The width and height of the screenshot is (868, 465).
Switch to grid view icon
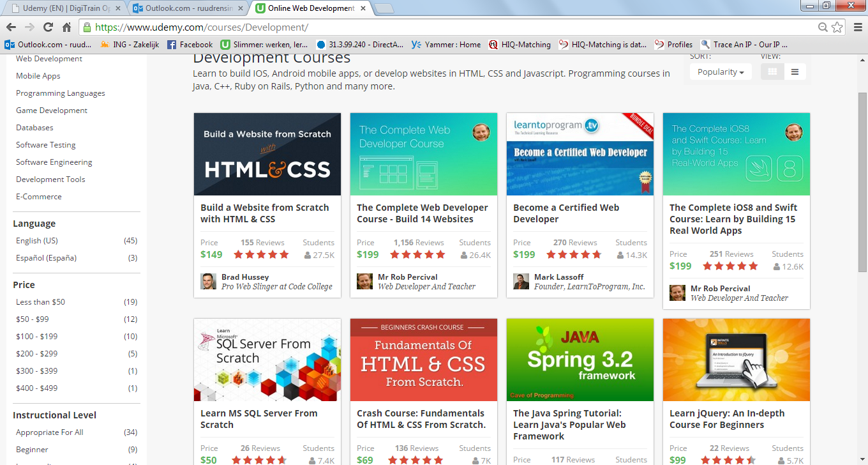tap(772, 72)
